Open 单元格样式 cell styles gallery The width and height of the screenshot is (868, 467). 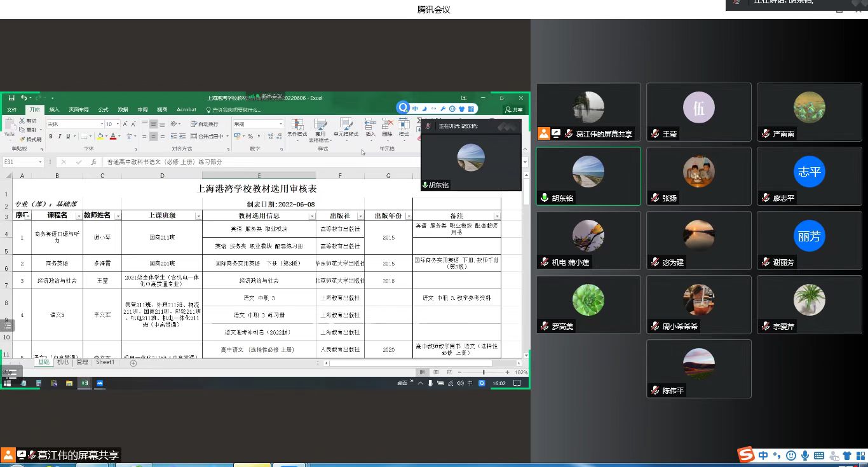pyautogui.click(x=346, y=129)
